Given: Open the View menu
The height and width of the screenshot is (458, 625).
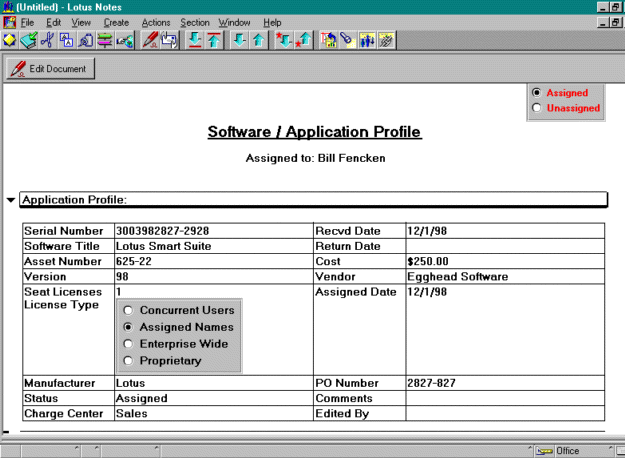Looking at the screenshot, I should pos(81,23).
